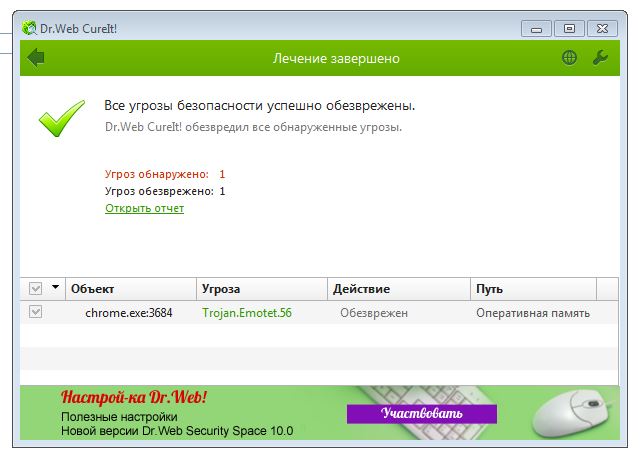Open the wrench settings icon
Screen dimensions: 641x464
[x=600, y=58]
